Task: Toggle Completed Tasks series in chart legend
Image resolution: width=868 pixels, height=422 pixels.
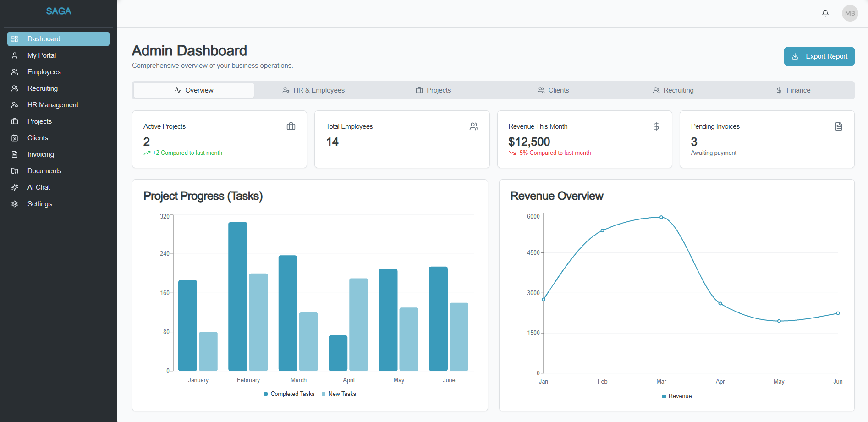Action: click(x=289, y=394)
